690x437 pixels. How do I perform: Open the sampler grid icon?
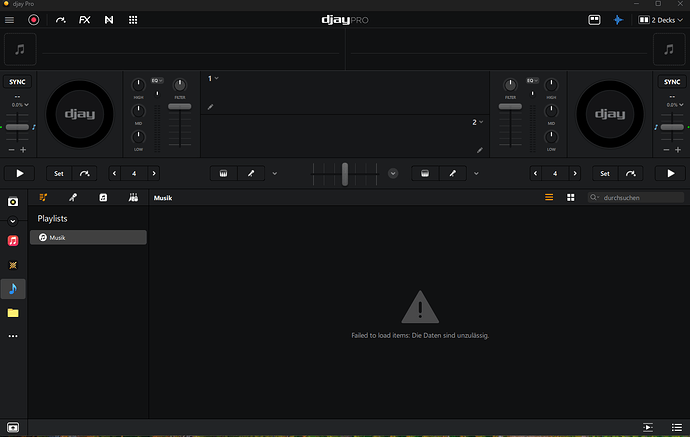pyautogui.click(x=133, y=20)
